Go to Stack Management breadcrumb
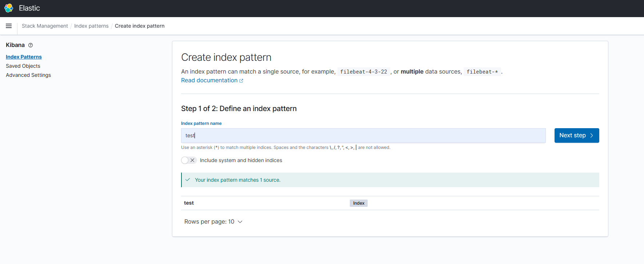 coord(45,26)
